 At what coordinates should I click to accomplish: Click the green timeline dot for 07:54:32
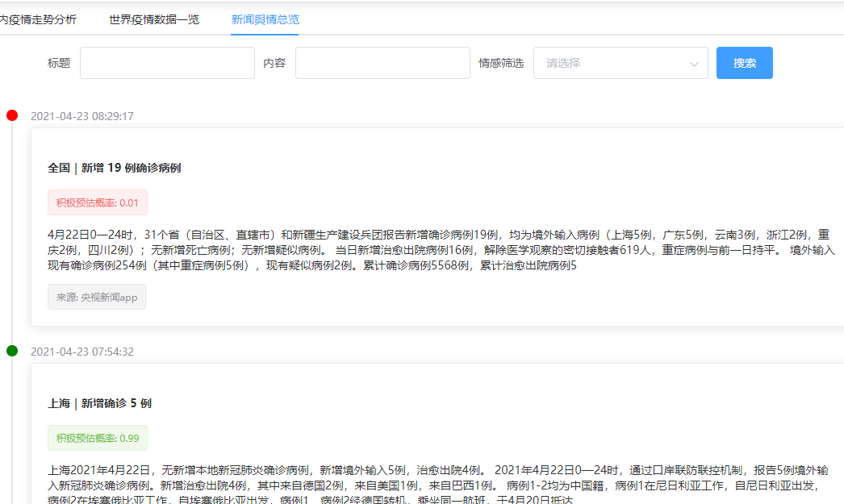pyautogui.click(x=12, y=351)
